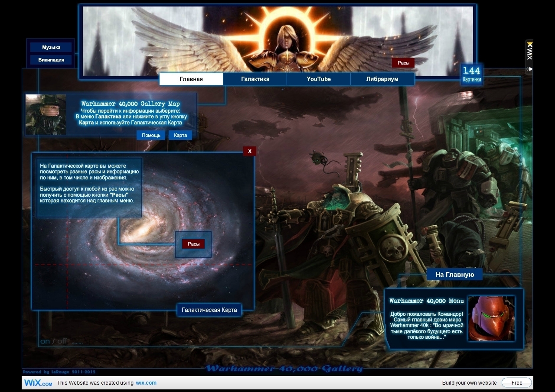The height and width of the screenshot is (392, 555).
Task: Close the galactic map help panel
Action: [x=250, y=151]
